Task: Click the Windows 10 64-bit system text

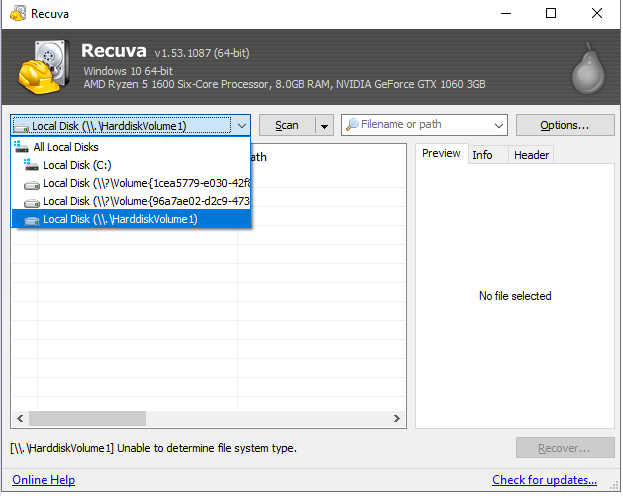Action: click(128, 71)
